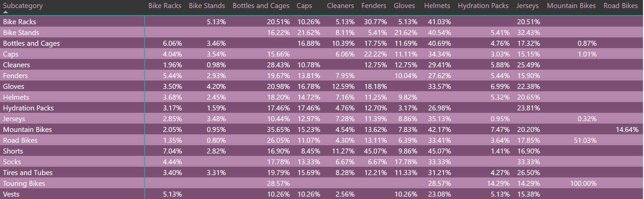Select the Bike Racks column header

click(165, 6)
